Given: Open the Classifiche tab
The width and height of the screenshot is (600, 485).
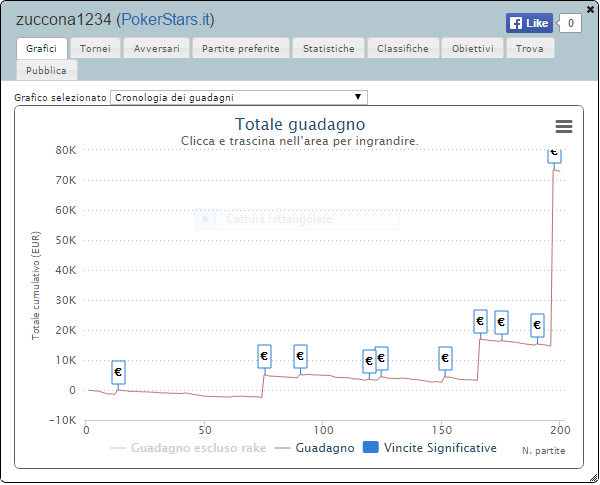Looking at the screenshot, I should pyautogui.click(x=403, y=49).
